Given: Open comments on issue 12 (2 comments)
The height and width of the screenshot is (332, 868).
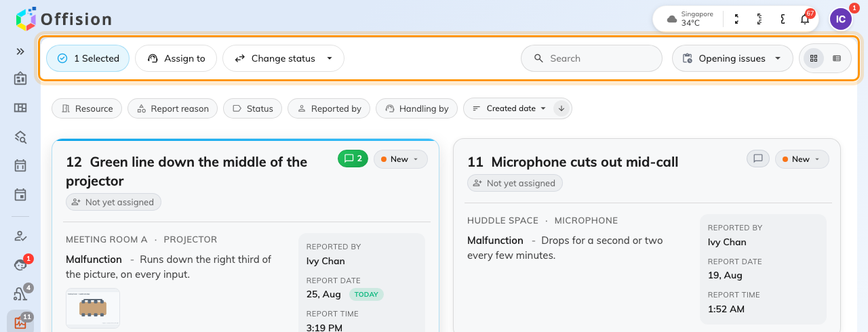Looking at the screenshot, I should (x=353, y=159).
